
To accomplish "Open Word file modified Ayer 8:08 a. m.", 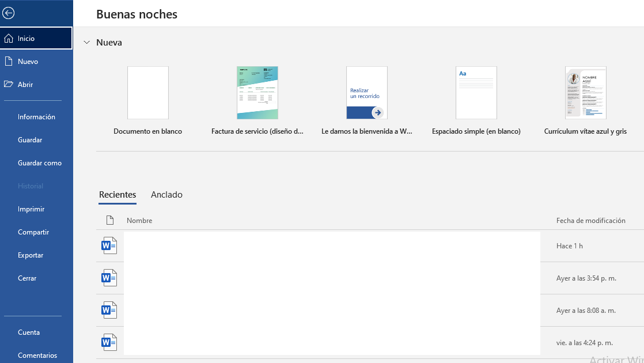I will tap(109, 310).
